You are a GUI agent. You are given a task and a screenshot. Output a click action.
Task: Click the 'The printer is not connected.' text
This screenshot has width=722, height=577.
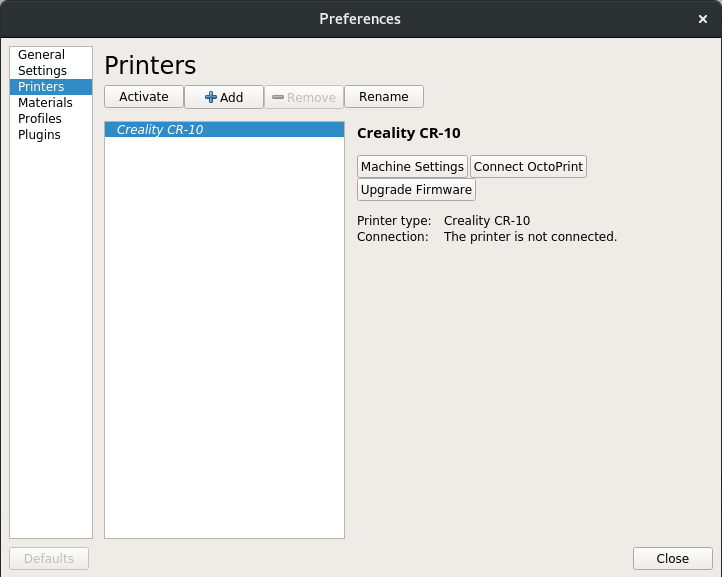point(530,237)
